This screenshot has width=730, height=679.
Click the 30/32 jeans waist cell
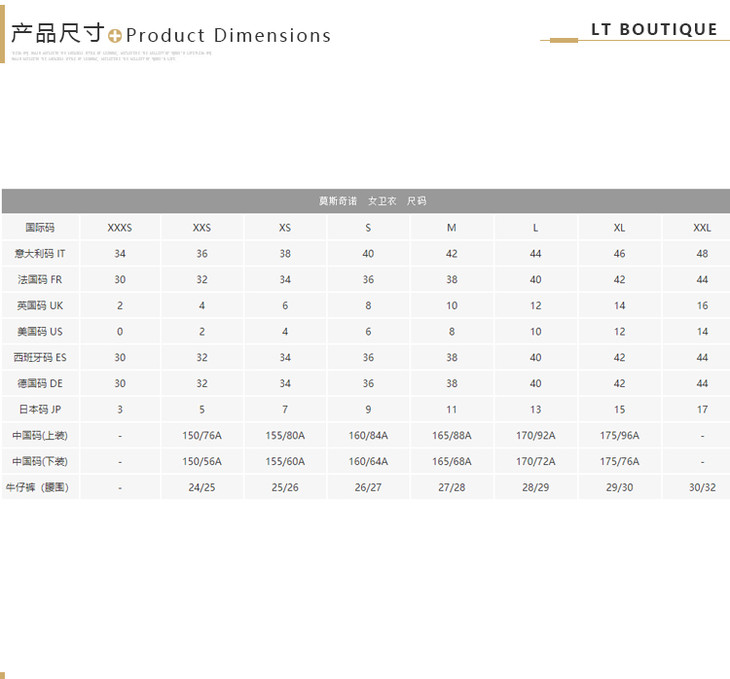tap(702, 488)
